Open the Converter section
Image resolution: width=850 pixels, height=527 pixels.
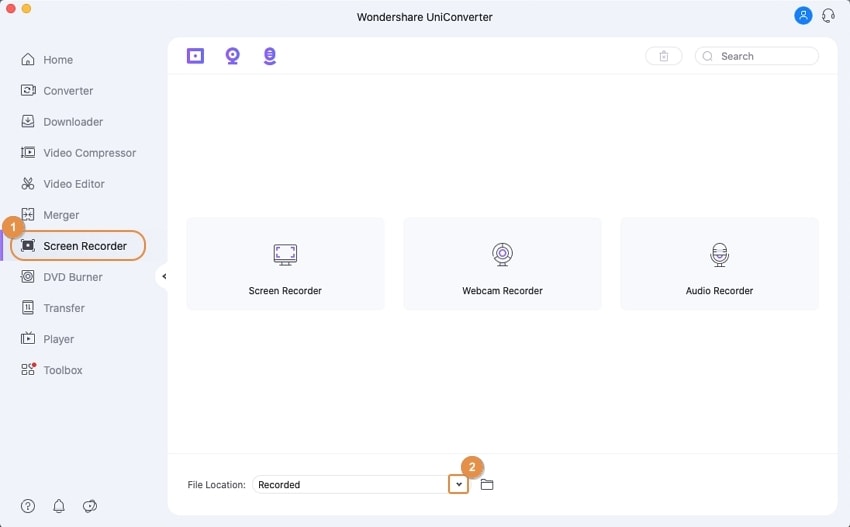click(57, 91)
